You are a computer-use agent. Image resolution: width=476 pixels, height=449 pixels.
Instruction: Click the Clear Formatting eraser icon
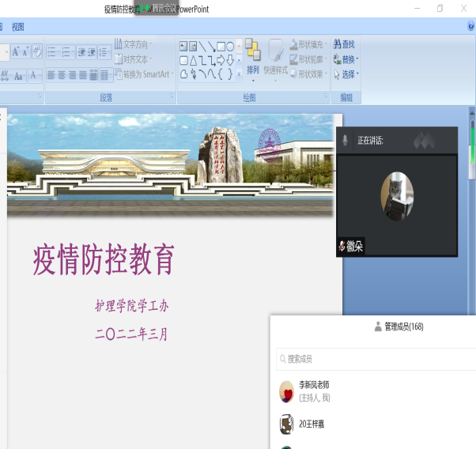tap(37, 51)
